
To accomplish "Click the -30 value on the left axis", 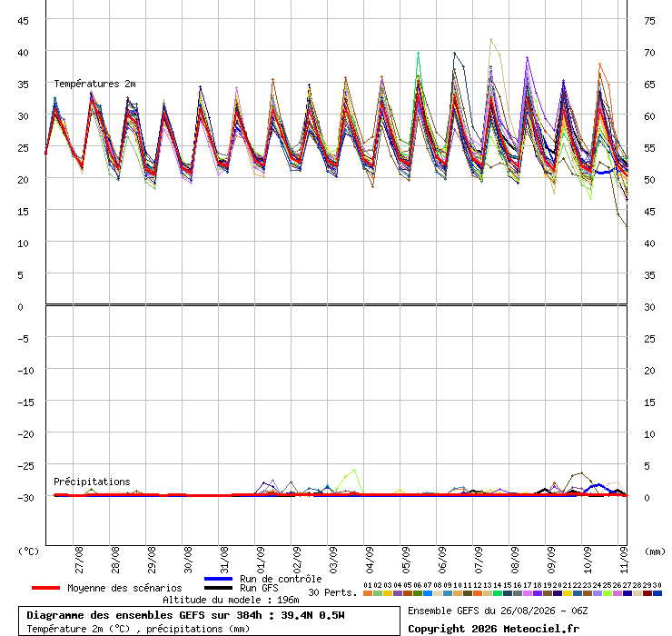I will pyautogui.click(x=25, y=498).
